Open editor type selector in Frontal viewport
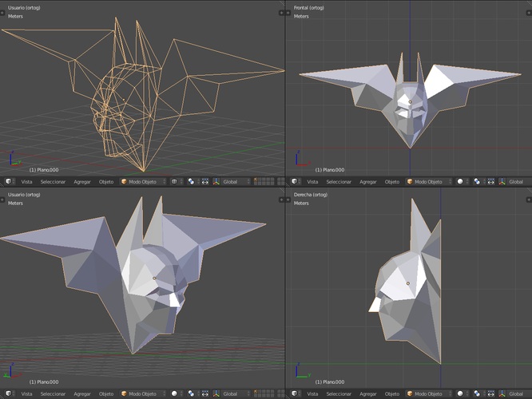 (x=296, y=182)
